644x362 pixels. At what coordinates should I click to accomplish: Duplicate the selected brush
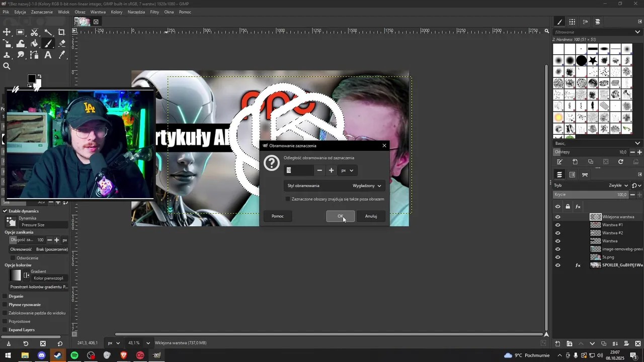coord(591,162)
